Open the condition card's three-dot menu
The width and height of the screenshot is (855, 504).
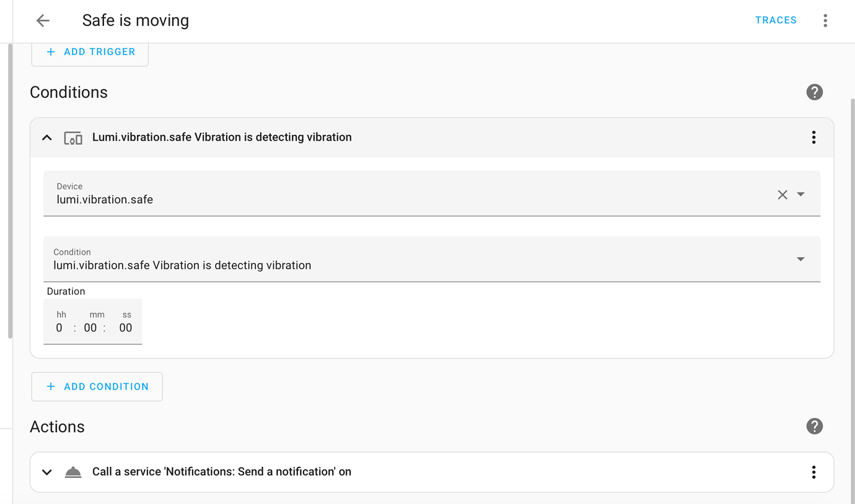813,137
